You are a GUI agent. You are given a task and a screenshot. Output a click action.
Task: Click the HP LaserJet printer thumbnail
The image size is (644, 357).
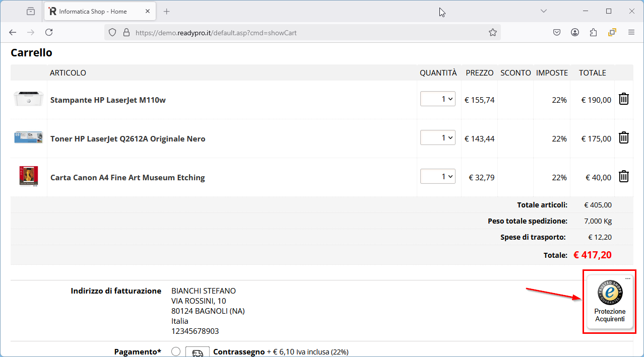29,99
